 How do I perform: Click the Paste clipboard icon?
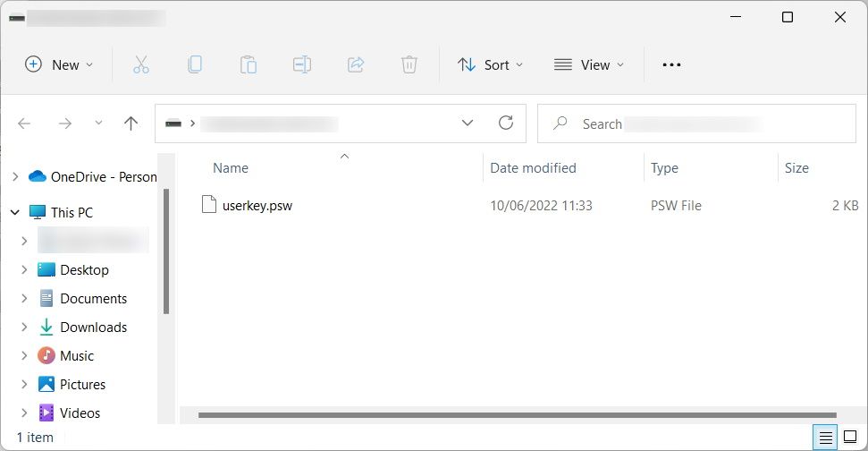(x=248, y=64)
